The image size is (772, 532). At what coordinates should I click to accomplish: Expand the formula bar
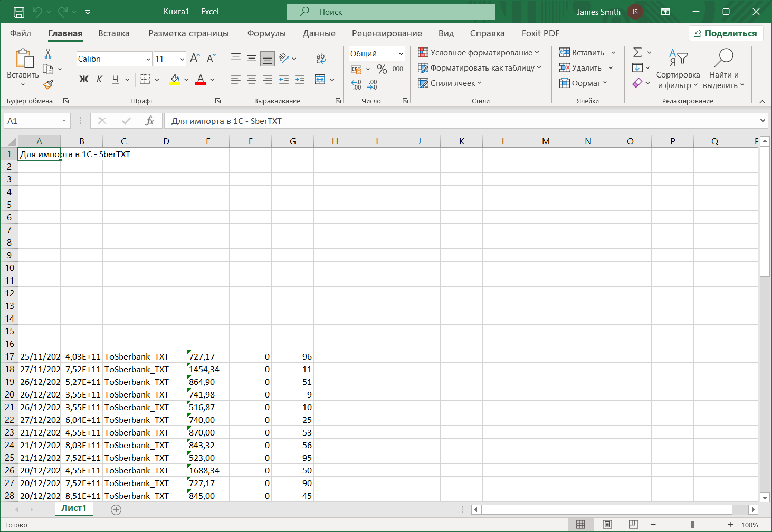tap(763, 121)
